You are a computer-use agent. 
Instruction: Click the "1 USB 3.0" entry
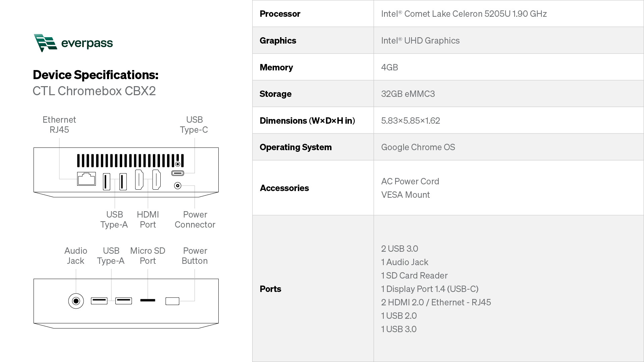tap(399, 329)
